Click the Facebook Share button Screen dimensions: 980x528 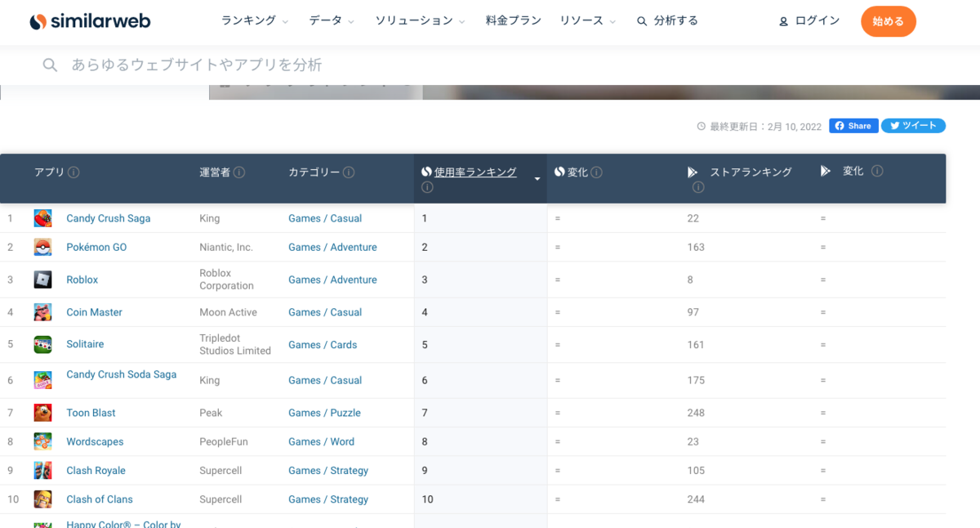pyautogui.click(x=853, y=126)
